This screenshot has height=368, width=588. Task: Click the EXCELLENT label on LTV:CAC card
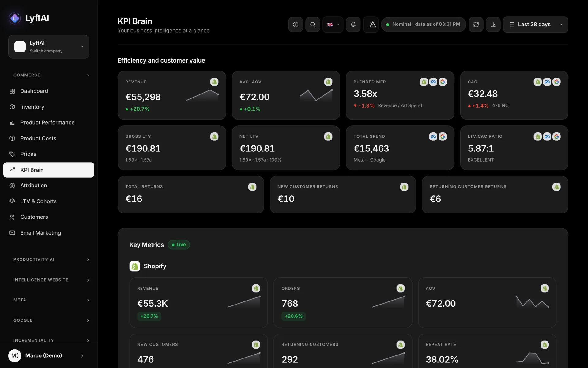[x=481, y=160]
